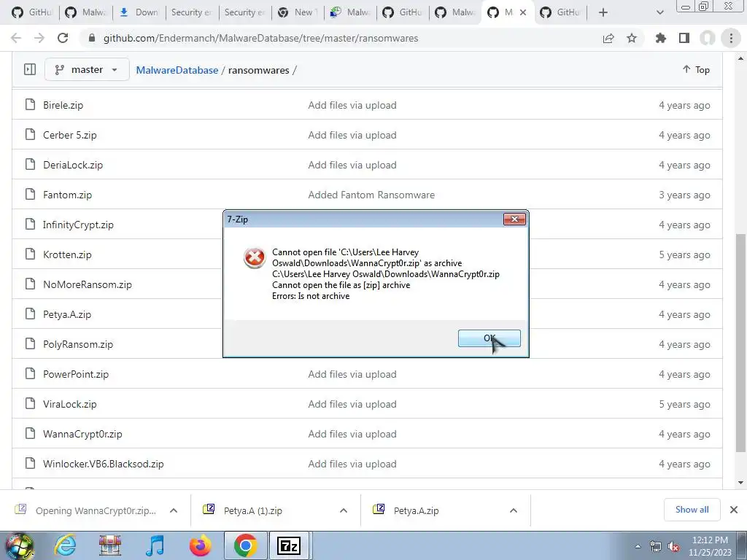Viewport: 747px width, 560px height.
Task: Close the active GitHub tab
Action: coord(523,12)
